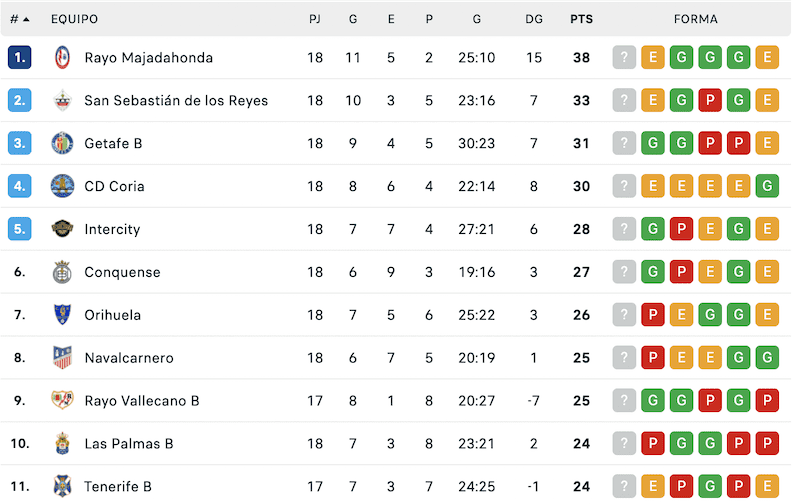This screenshot has width=800, height=504.
Task: Click the green G box in CD Coria's form
Action: pos(767,186)
